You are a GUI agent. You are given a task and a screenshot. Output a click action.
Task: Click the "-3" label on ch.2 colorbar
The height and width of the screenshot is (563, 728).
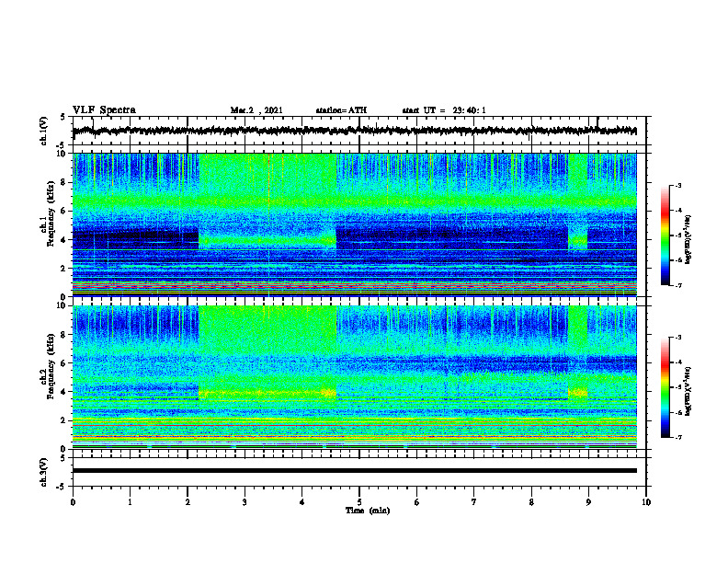tap(677, 338)
